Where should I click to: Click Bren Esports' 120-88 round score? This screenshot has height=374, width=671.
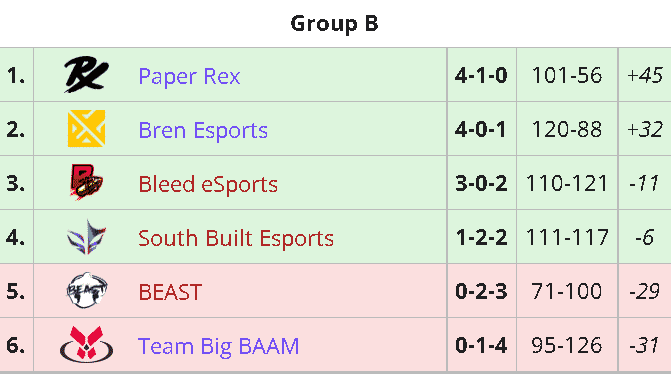[567, 129]
